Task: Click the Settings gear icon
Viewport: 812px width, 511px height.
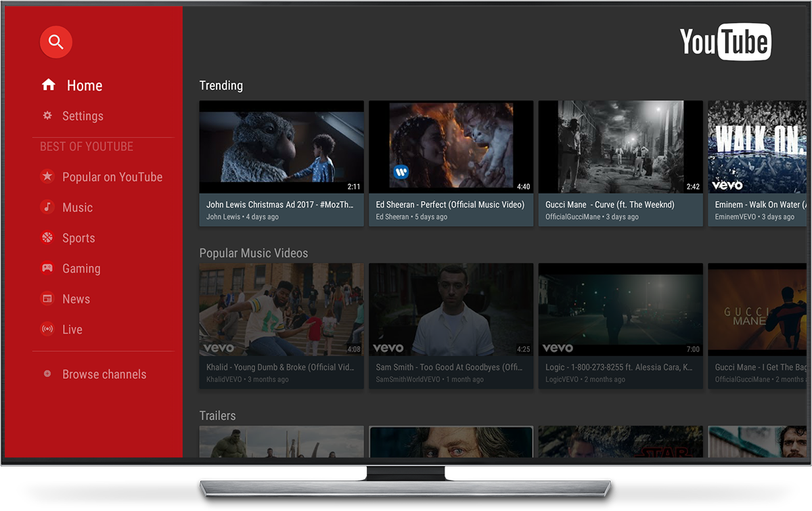Action: (x=47, y=116)
